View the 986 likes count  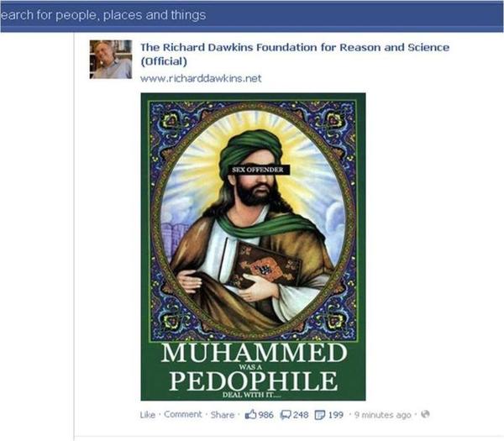click(265, 415)
